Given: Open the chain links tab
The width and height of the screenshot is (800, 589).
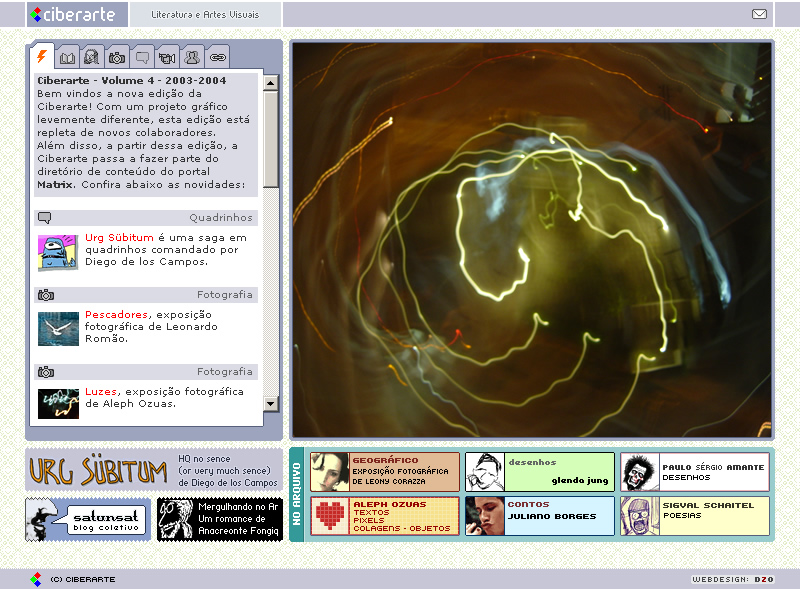Looking at the screenshot, I should pos(217,58).
